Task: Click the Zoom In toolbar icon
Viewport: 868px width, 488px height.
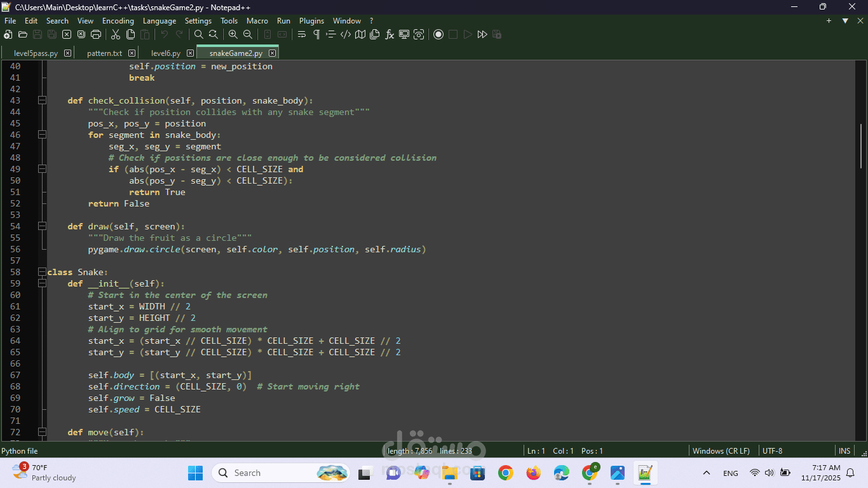Action: (x=233, y=34)
